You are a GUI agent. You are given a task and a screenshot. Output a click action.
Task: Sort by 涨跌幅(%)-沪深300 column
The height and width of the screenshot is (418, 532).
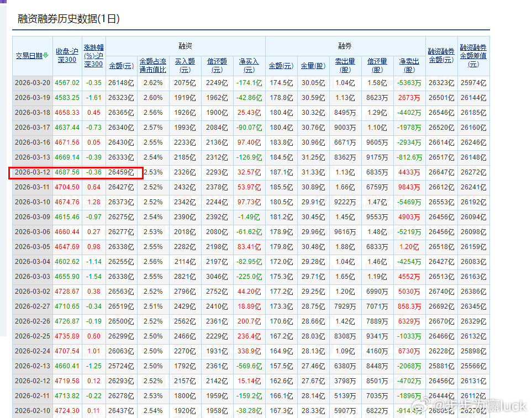coord(93,56)
